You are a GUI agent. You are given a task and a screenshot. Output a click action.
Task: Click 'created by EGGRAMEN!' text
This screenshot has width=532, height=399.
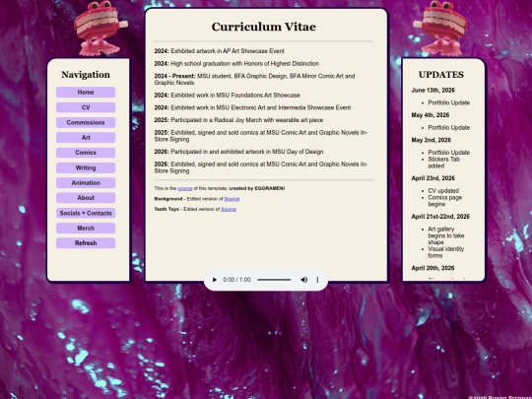click(257, 188)
